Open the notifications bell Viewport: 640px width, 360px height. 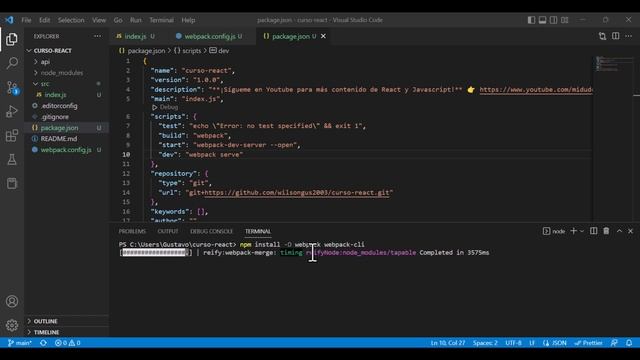point(629,343)
